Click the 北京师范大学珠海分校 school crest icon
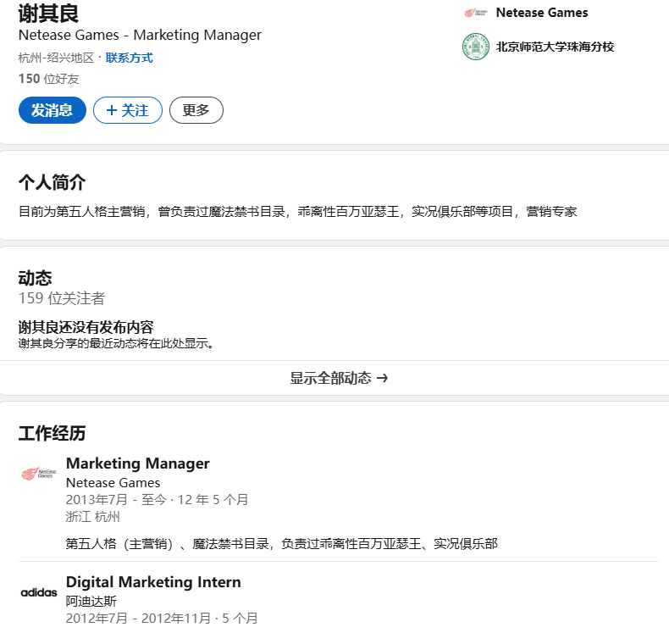This screenshot has width=669, height=644. pyautogui.click(x=475, y=47)
